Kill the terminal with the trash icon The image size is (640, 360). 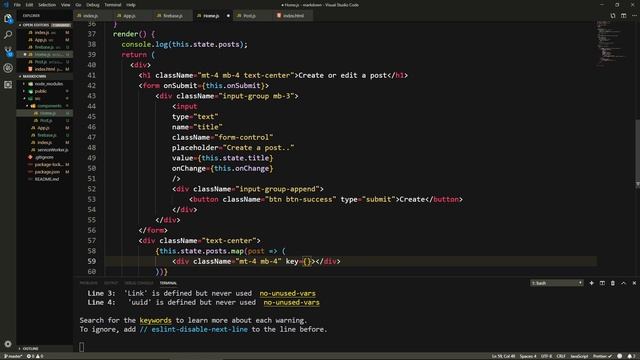tap(613, 283)
